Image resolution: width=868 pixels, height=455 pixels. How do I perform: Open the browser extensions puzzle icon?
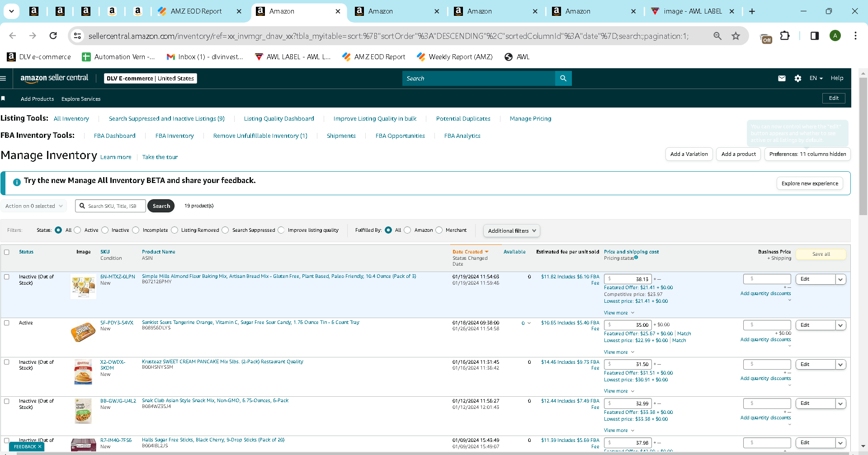[785, 36]
